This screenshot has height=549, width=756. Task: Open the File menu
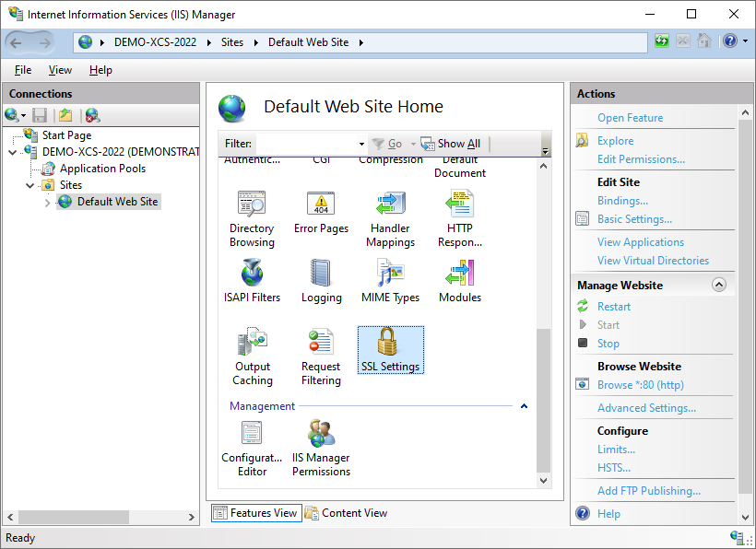pyautogui.click(x=23, y=70)
